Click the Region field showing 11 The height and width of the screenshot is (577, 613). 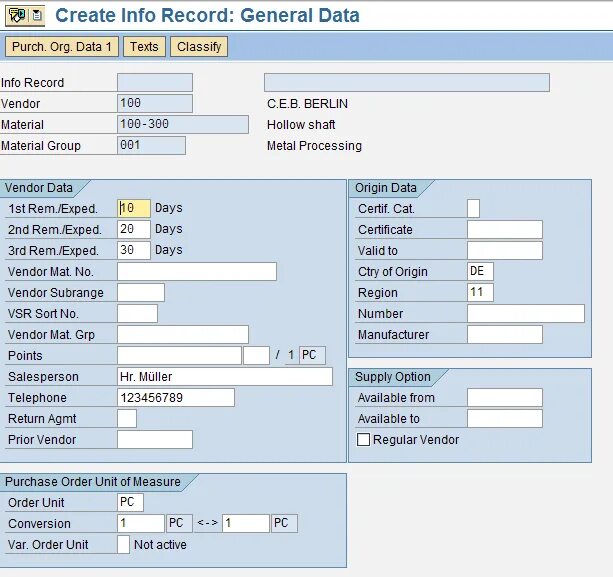click(480, 292)
